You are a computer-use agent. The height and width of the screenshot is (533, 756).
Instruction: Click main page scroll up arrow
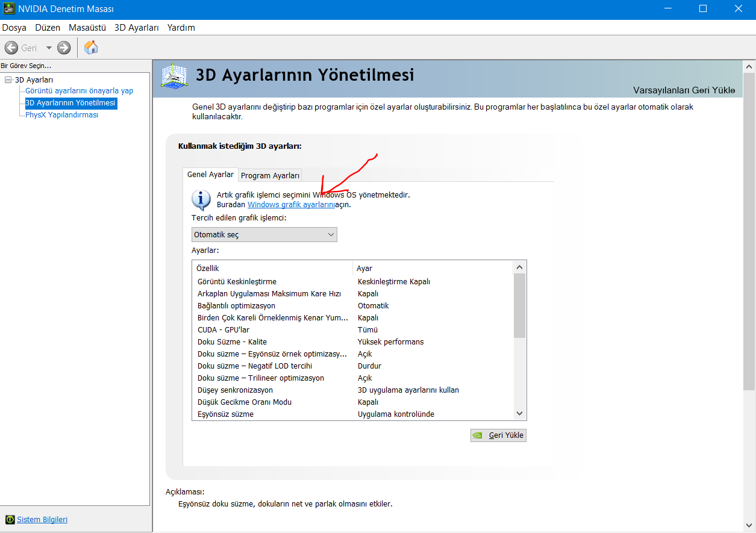pyautogui.click(x=749, y=66)
